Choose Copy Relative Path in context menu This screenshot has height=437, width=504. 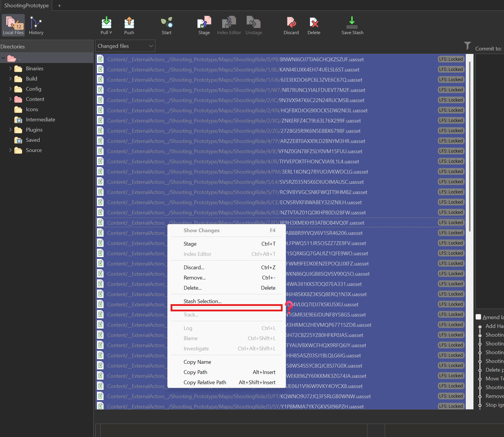click(226, 382)
